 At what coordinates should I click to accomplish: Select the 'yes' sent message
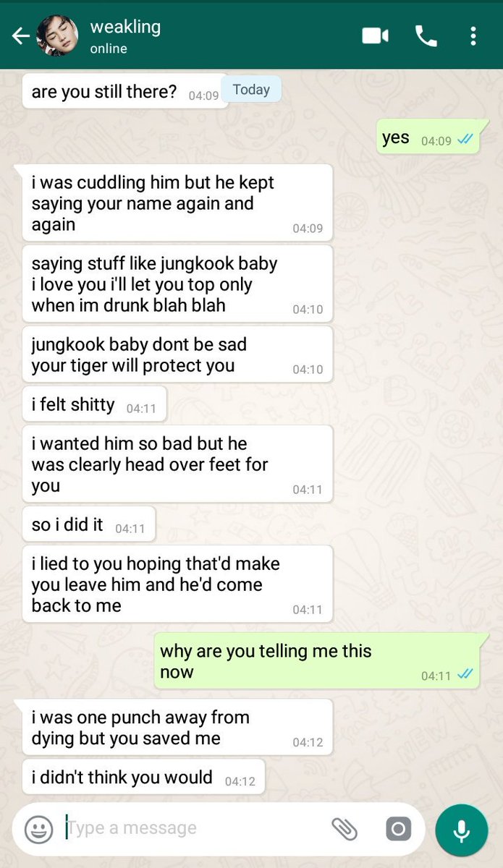tap(428, 137)
